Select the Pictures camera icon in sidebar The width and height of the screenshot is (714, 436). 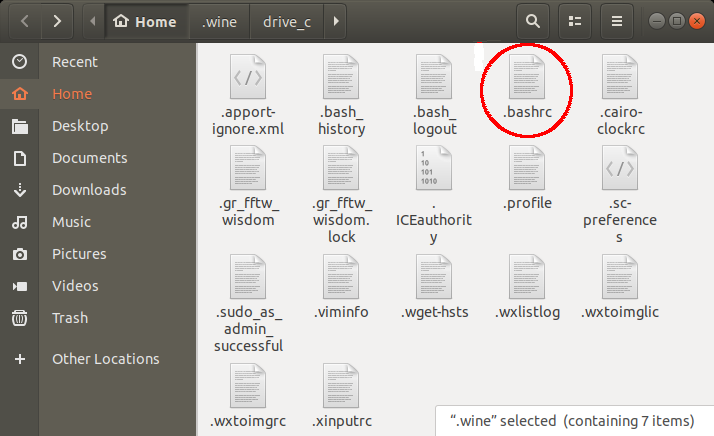tap(20, 254)
